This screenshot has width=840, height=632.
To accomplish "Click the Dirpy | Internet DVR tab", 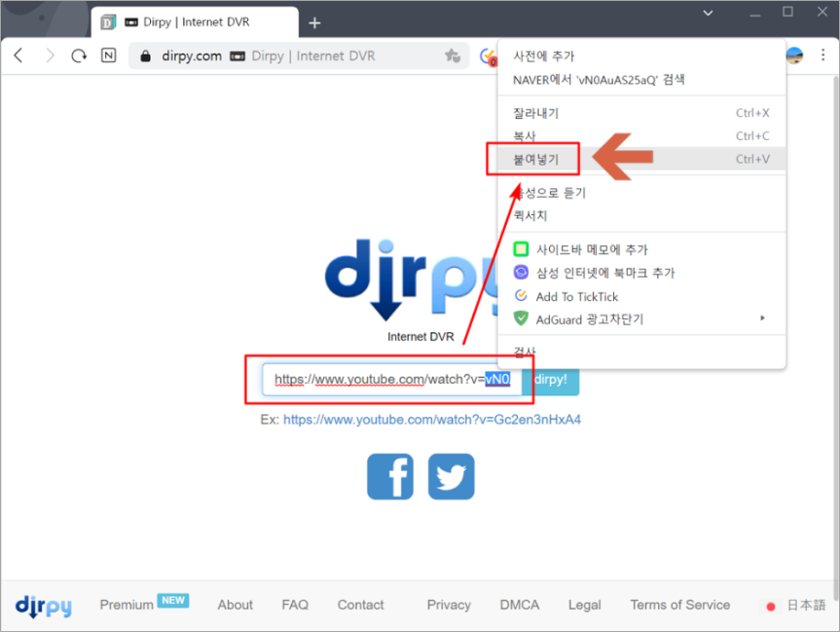I will (x=195, y=22).
